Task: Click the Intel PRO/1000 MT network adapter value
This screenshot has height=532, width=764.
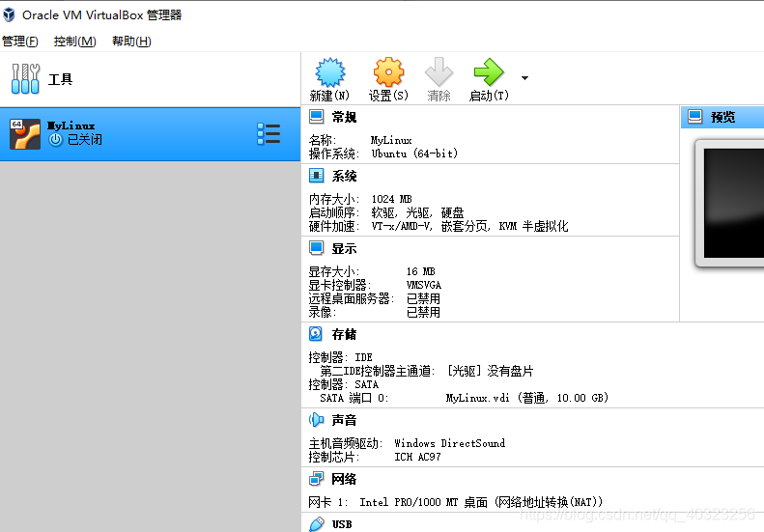Action: [481, 502]
